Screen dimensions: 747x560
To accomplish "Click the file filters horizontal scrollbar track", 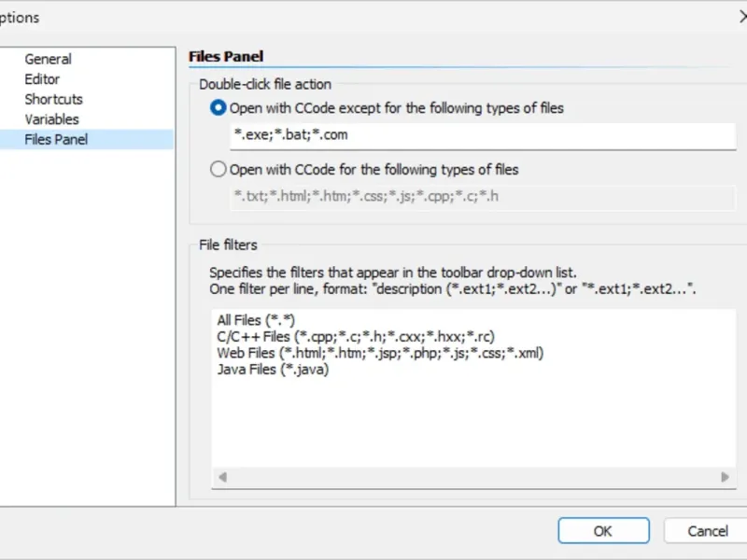I will click(472, 477).
